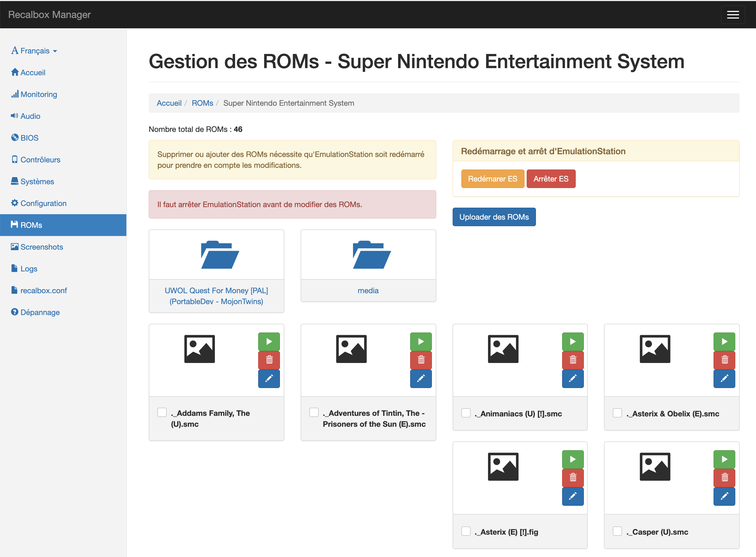Play the Animaniacs (U) ROM
756x557 pixels.
click(573, 341)
